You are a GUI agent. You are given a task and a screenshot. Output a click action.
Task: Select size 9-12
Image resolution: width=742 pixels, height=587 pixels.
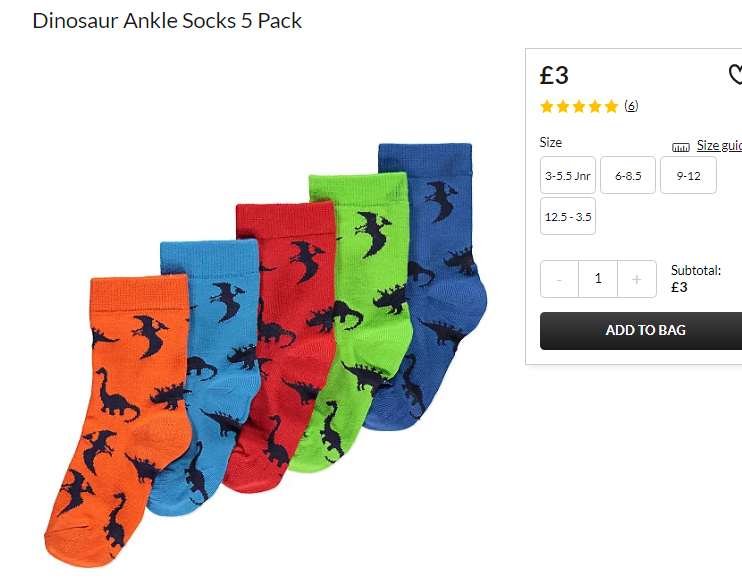pos(689,176)
